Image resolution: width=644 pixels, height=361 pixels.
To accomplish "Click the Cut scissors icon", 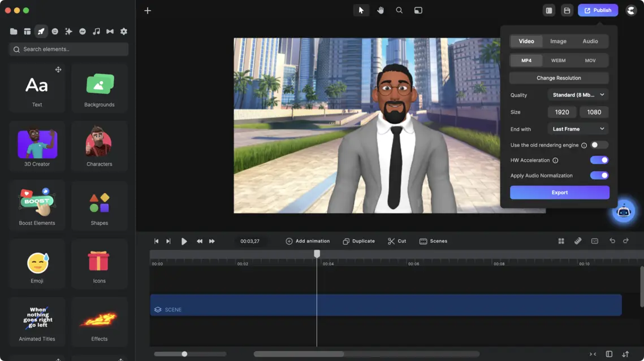I will (391, 241).
